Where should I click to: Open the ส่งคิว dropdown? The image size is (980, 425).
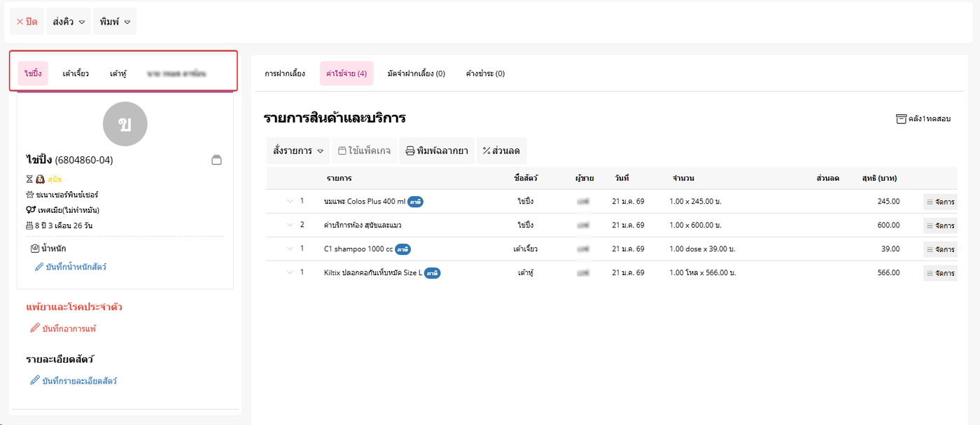point(69,22)
